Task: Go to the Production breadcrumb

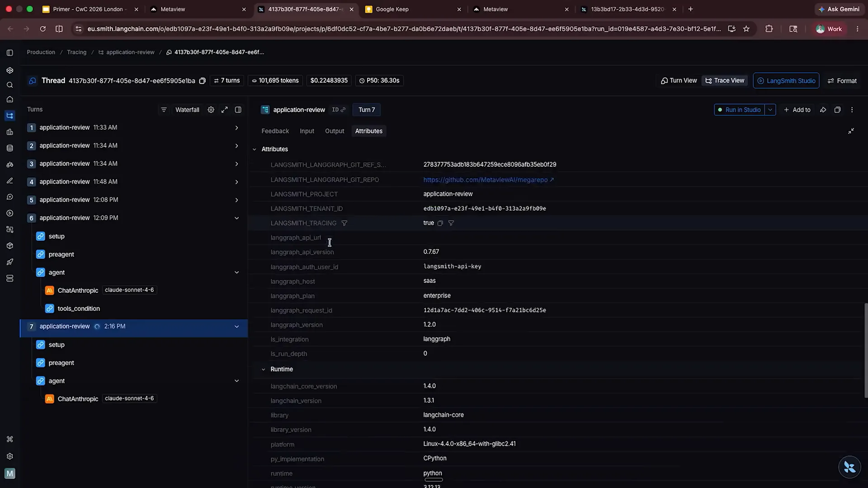Action: 41,52
